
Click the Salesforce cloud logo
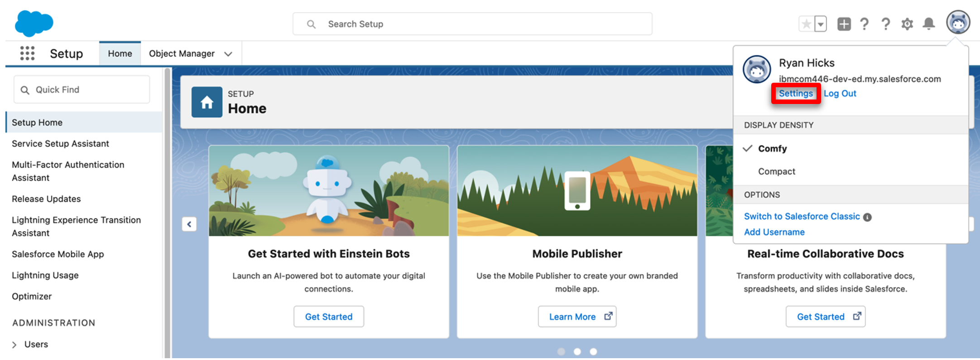tap(34, 23)
